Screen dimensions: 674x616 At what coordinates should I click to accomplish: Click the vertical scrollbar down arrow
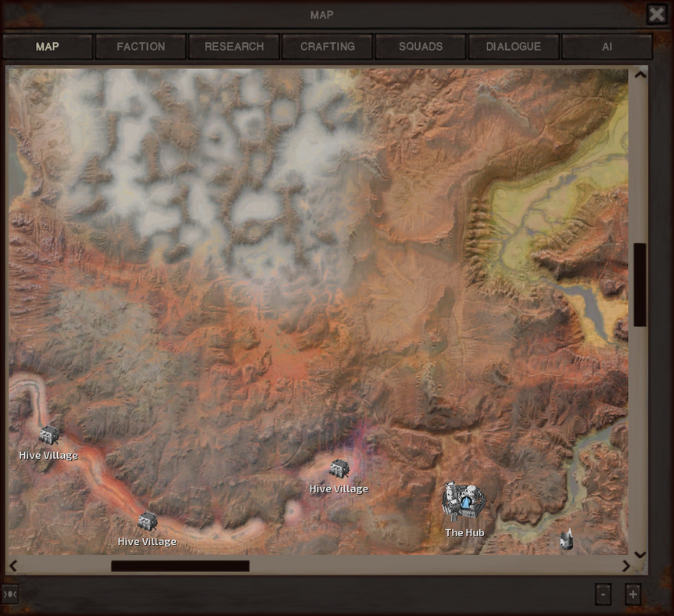640,555
